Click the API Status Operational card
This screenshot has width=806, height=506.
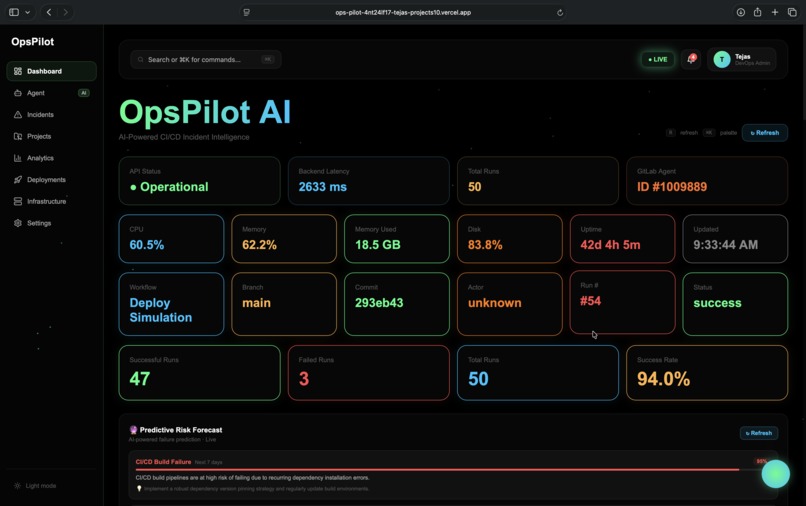199,180
